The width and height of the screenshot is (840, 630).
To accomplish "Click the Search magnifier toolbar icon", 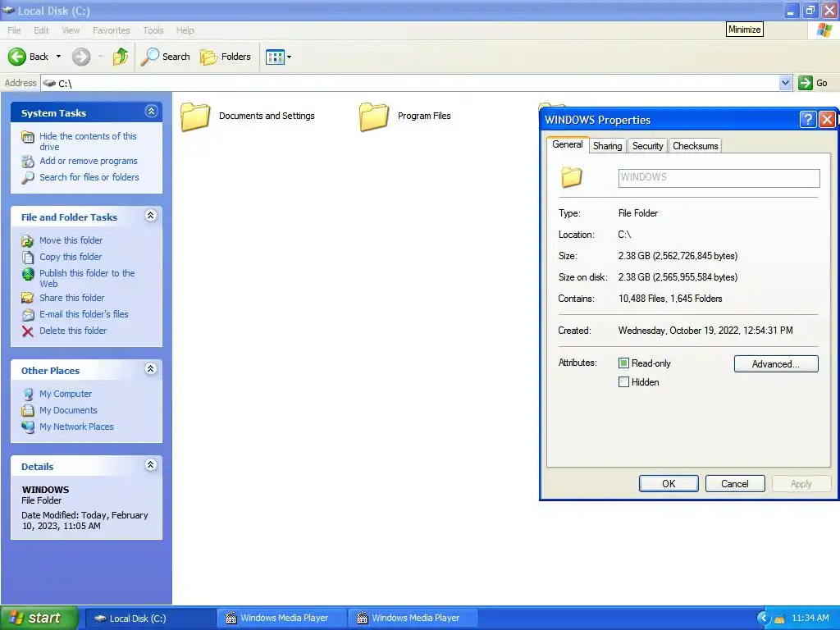I will pyautogui.click(x=150, y=57).
